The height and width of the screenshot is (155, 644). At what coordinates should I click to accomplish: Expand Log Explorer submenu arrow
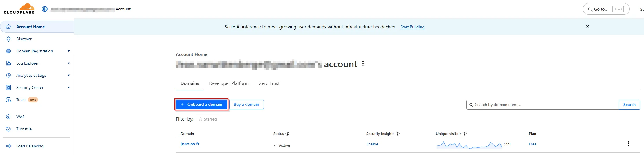[69, 63]
